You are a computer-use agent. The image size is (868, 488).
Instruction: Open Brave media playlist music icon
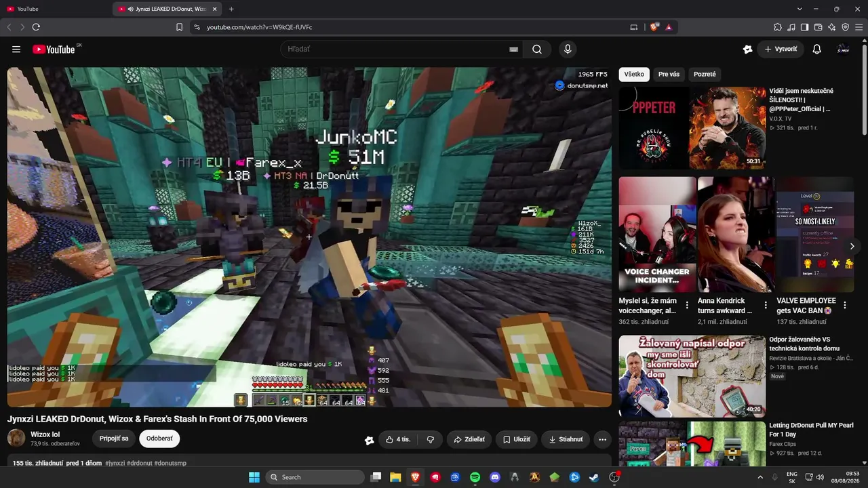(x=791, y=27)
